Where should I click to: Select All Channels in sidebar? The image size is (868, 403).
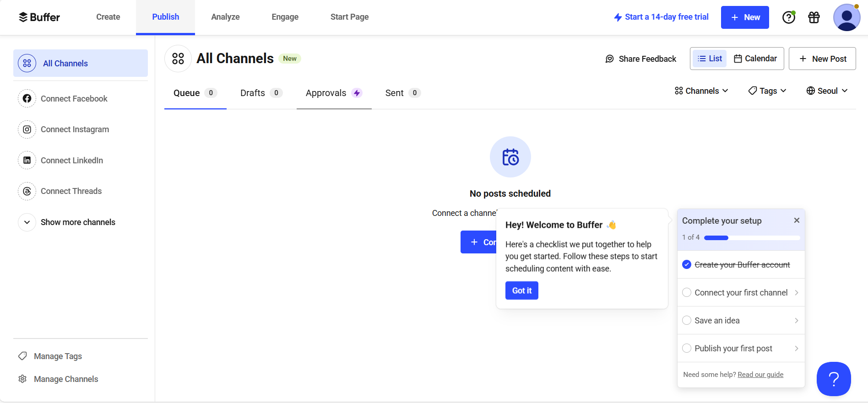[x=81, y=63]
